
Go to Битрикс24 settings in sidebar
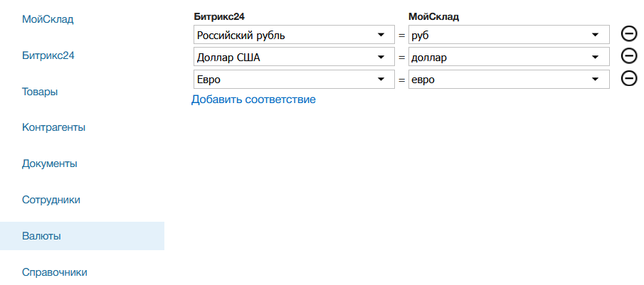click(48, 55)
